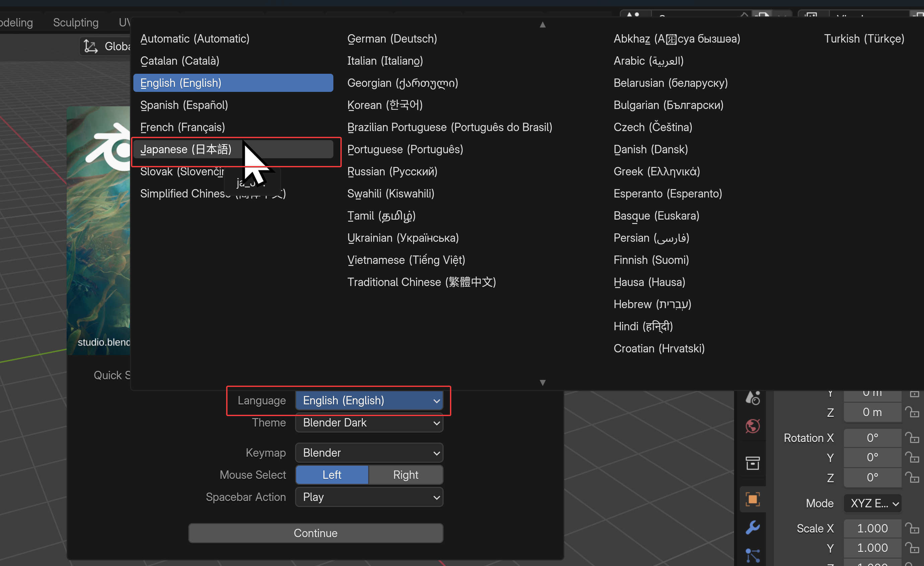
Task: Select Korean (한국어) language
Action: tap(385, 105)
